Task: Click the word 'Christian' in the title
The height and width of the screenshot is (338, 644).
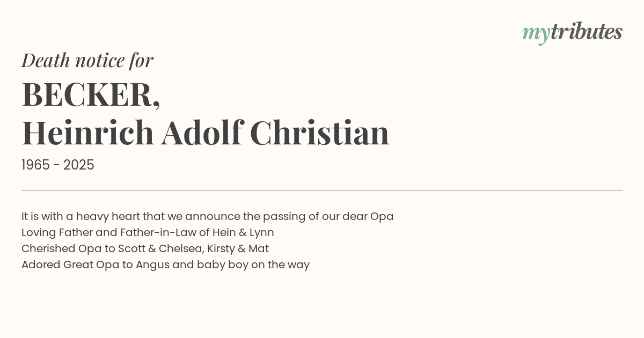Action: (x=319, y=133)
